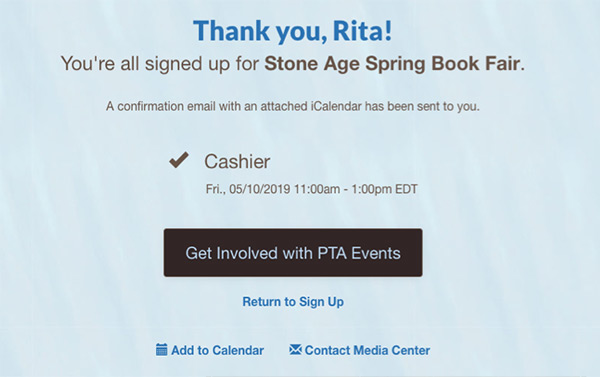Click the Thank you heading
Screen dimensions: 600x377
click(293, 31)
